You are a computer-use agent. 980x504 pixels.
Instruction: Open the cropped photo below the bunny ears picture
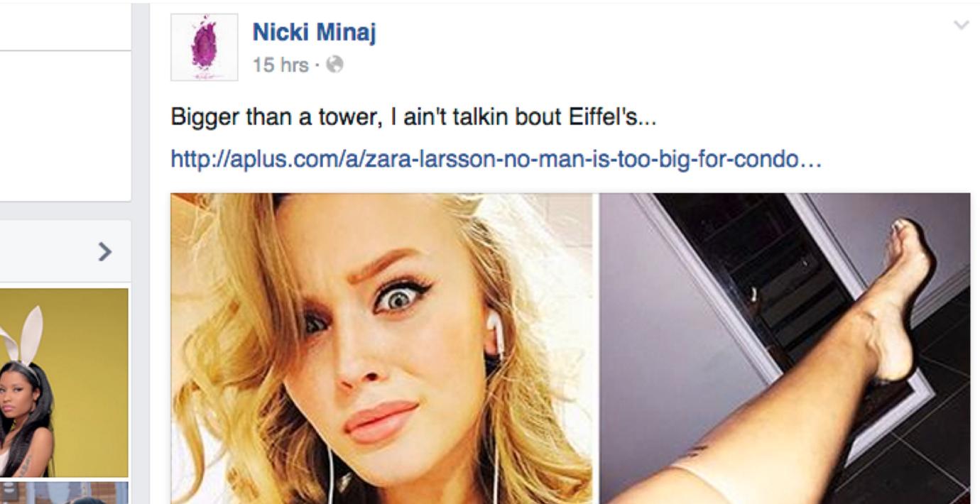click(64, 493)
